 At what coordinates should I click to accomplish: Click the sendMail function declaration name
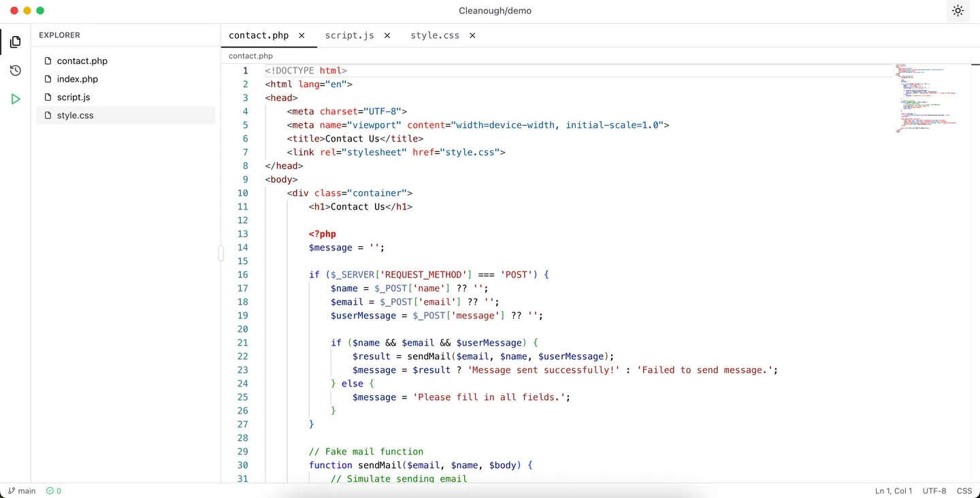click(380, 465)
